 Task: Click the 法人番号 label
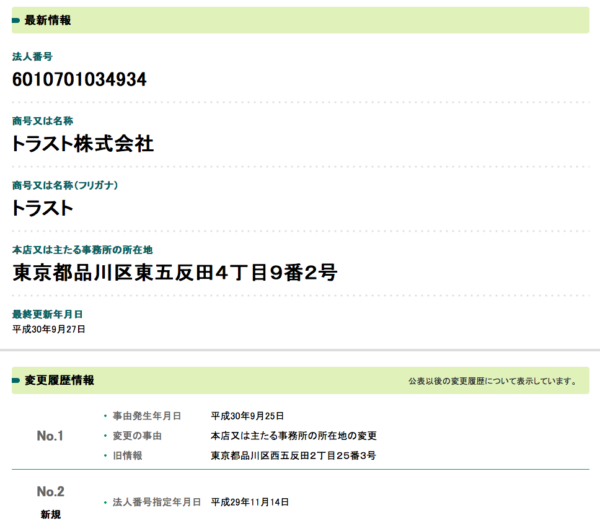click(33, 57)
